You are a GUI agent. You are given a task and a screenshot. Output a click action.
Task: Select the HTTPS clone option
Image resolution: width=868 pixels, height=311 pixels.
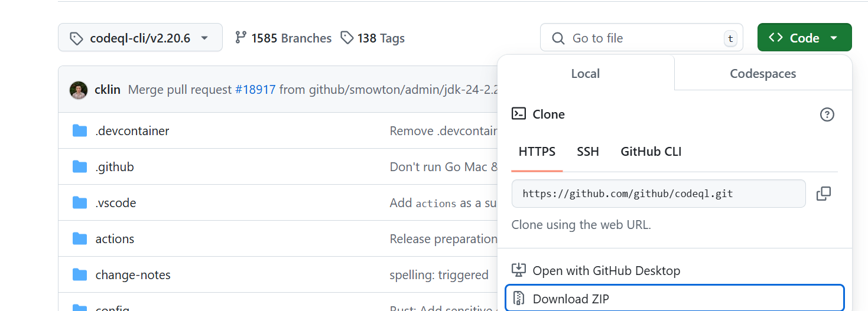pyautogui.click(x=537, y=152)
